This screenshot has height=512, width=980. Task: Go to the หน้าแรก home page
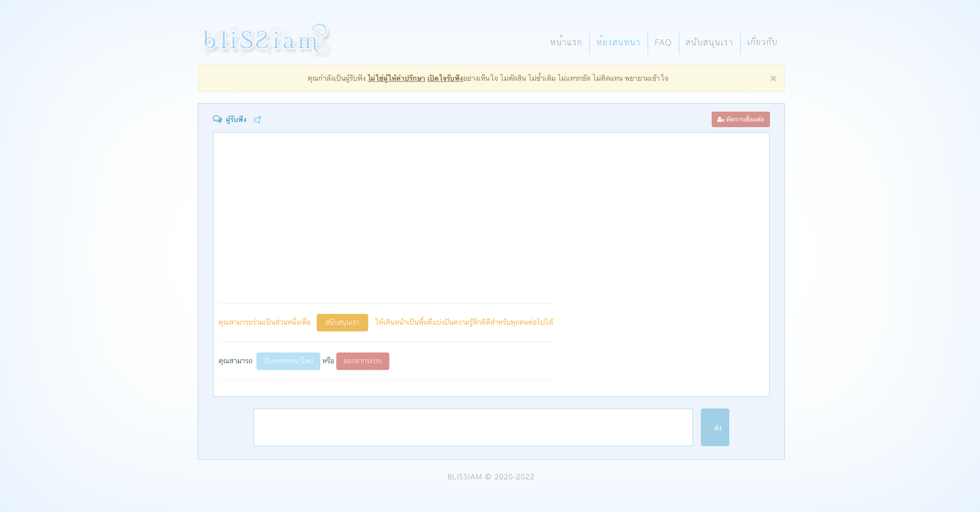(x=566, y=42)
